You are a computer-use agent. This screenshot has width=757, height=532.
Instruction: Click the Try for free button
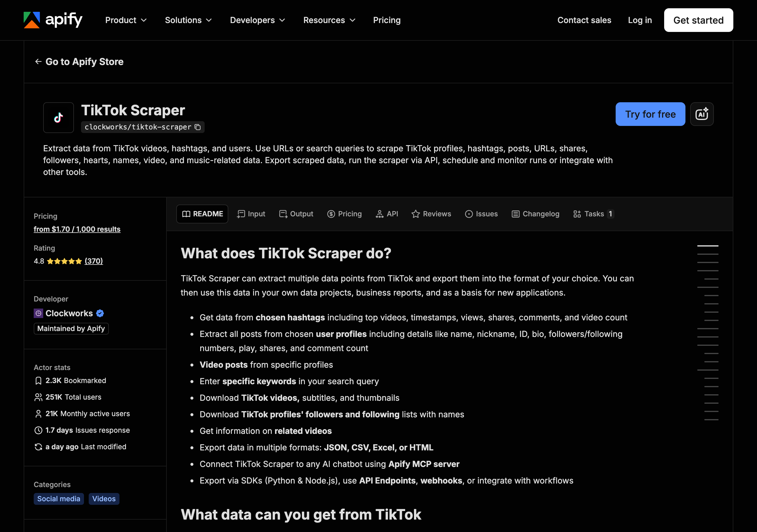tap(651, 114)
